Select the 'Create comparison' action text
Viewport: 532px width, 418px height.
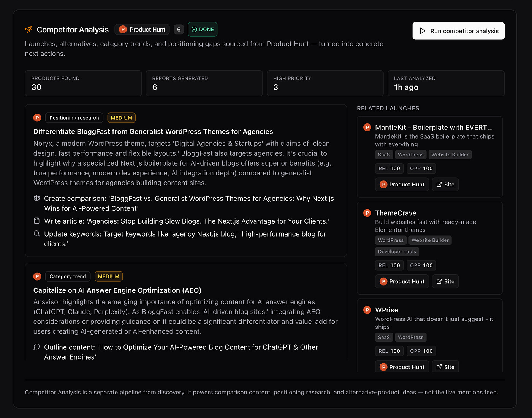189,203
